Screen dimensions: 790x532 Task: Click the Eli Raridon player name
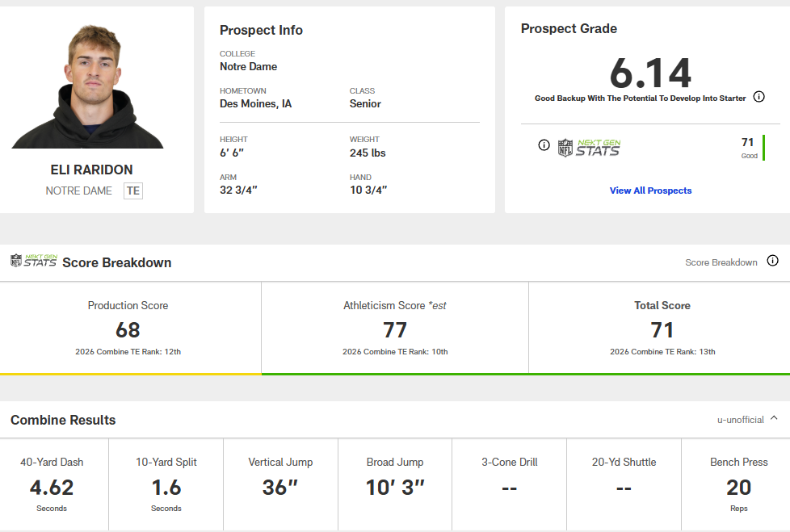click(x=91, y=170)
